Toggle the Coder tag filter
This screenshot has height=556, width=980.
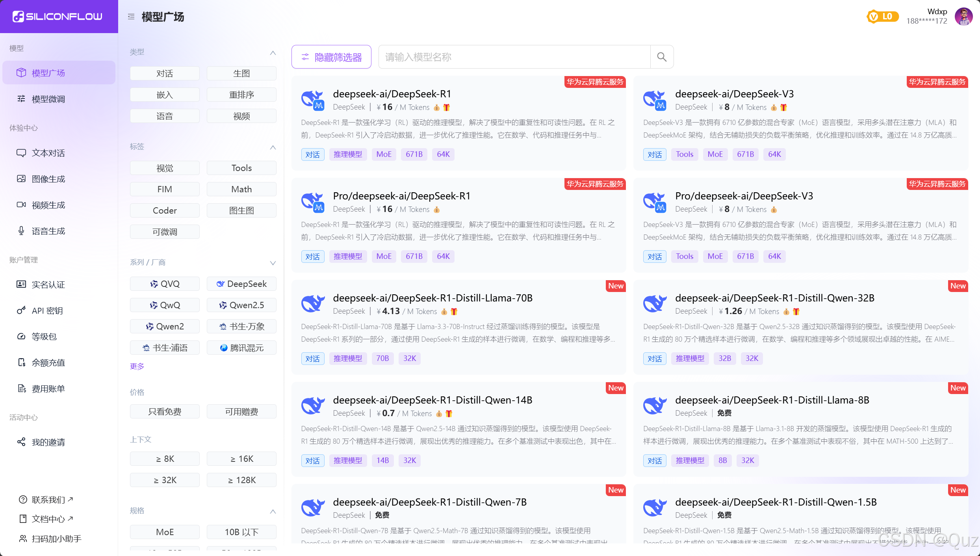pos(165,210)
